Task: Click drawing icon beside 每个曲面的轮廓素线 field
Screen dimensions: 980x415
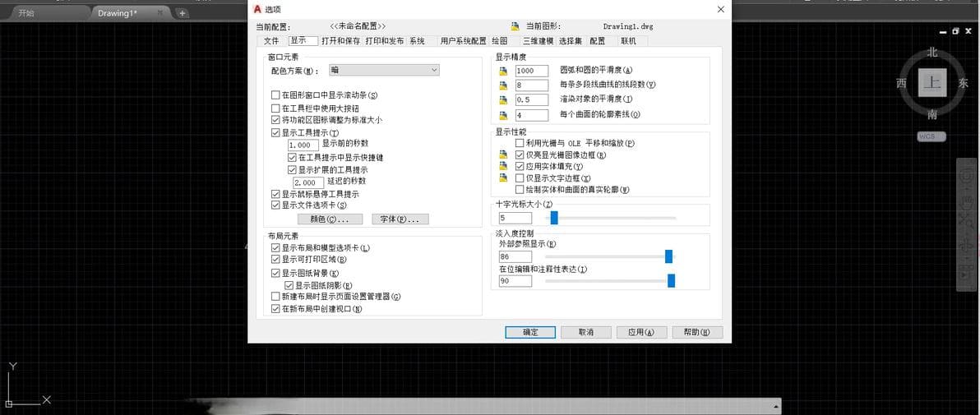Action: pos(504,116)
